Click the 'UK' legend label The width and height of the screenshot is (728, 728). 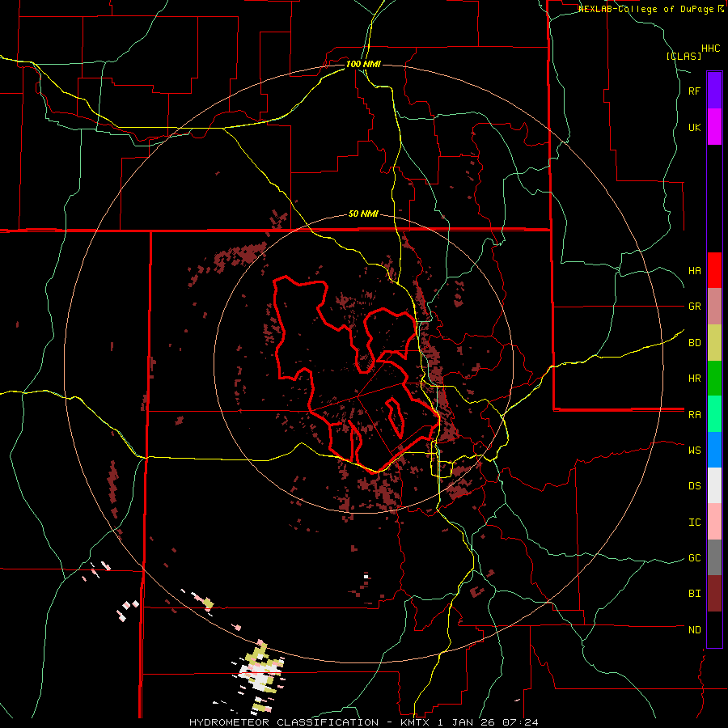694,127
